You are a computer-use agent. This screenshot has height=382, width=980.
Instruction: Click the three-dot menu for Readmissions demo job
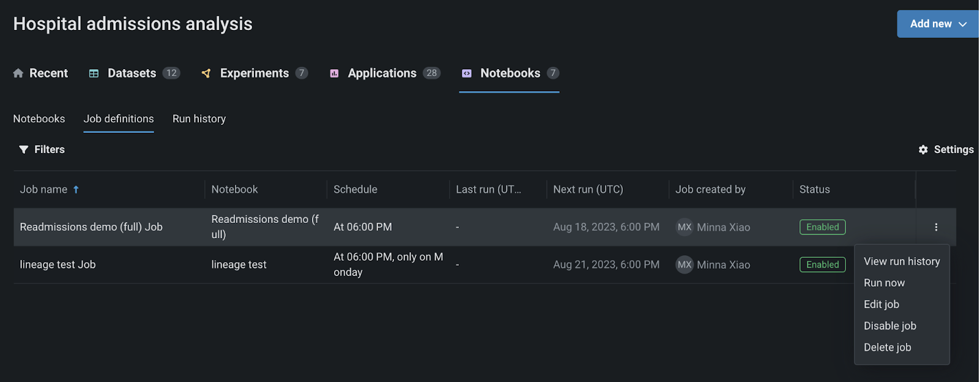tap(935, 227)
